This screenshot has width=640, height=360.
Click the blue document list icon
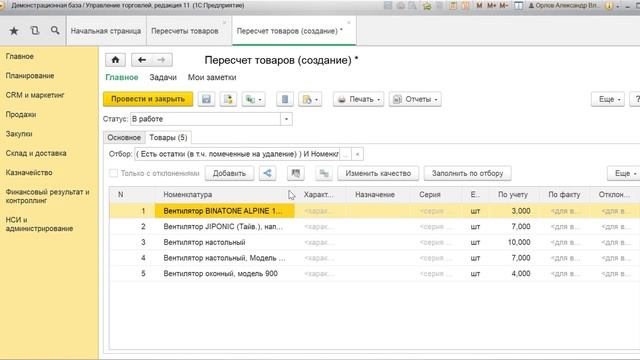284,99
